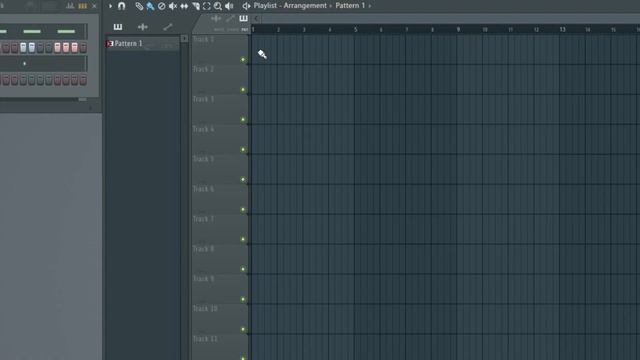Mute Track 5 via its green dot
This screenshot has height=360, width=640.
tap(243, 179)
